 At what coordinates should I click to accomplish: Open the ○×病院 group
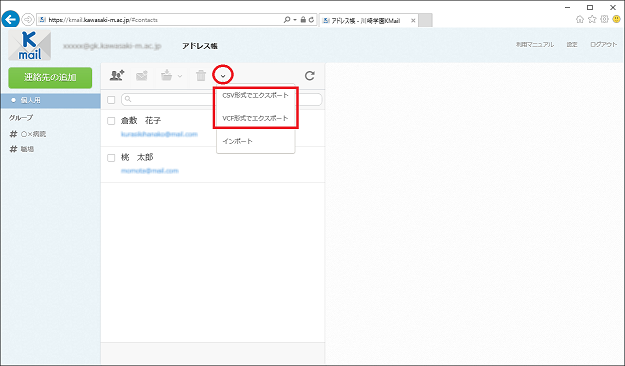[x=28, y=134]
